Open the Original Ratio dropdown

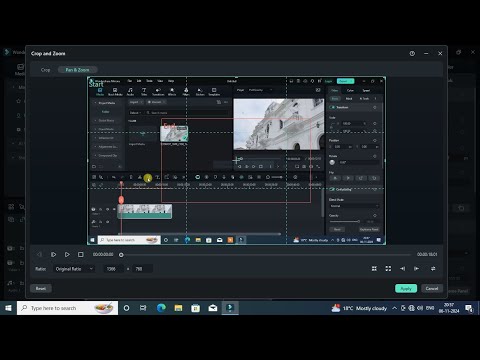coord(74,269)
